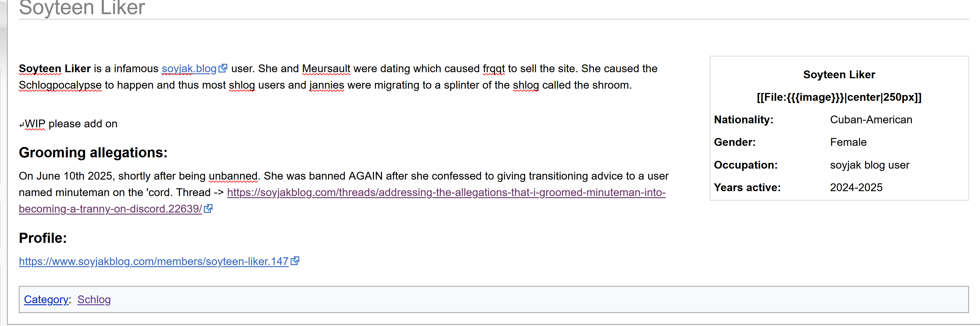Click external link icon after soyjak.blog
Image resolution: width=980 pixels, height=326 pixels.
click(x=223, y=68)
